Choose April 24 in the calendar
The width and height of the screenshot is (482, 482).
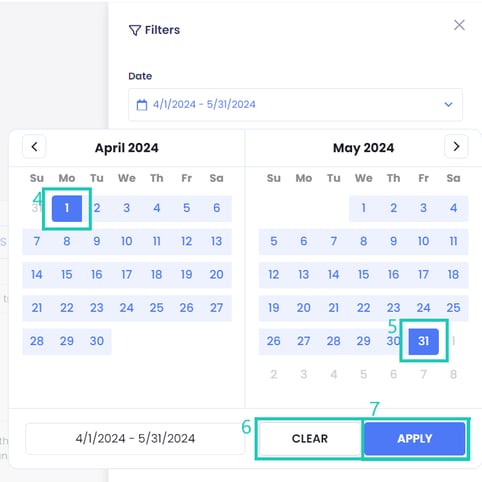tap(127, 308)
